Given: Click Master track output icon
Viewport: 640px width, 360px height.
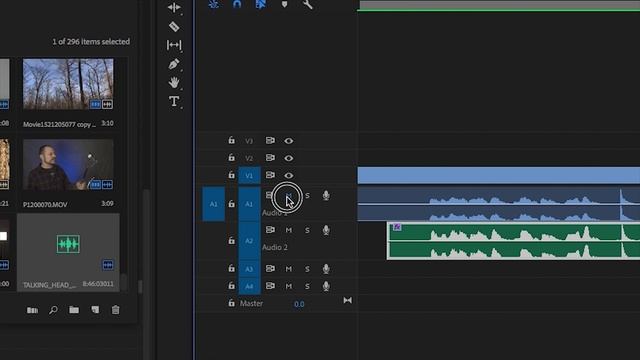Looking at the screenshot, I should 347,300.
